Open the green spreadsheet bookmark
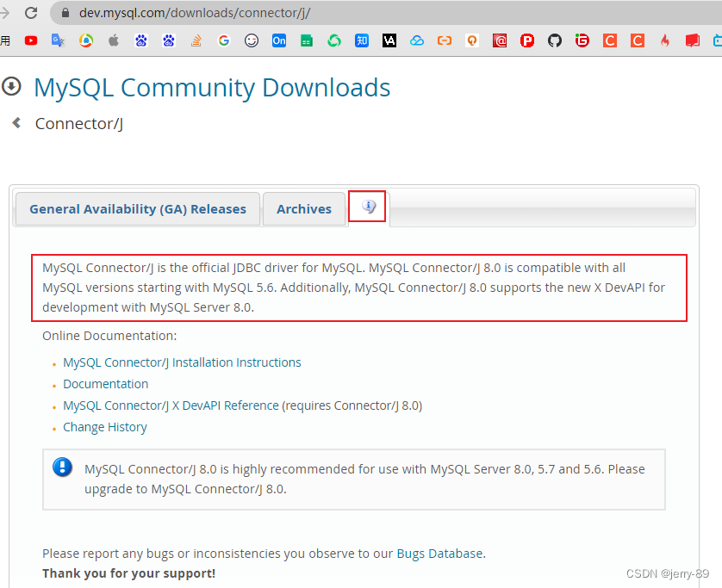 click(307, 41)
